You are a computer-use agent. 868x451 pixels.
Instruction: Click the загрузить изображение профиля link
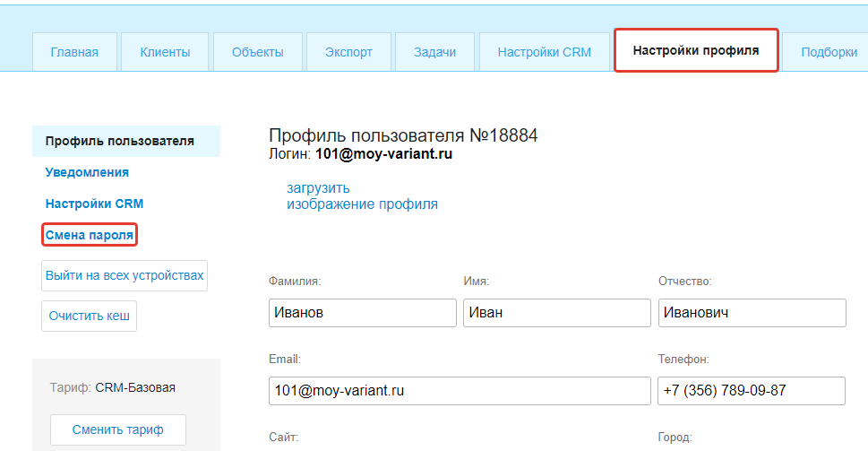(x=362, y=196)
